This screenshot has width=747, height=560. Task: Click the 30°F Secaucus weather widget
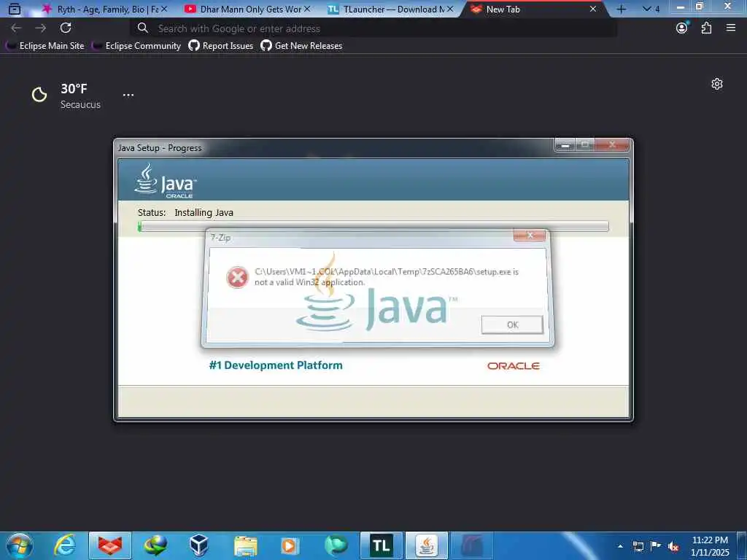66,96
